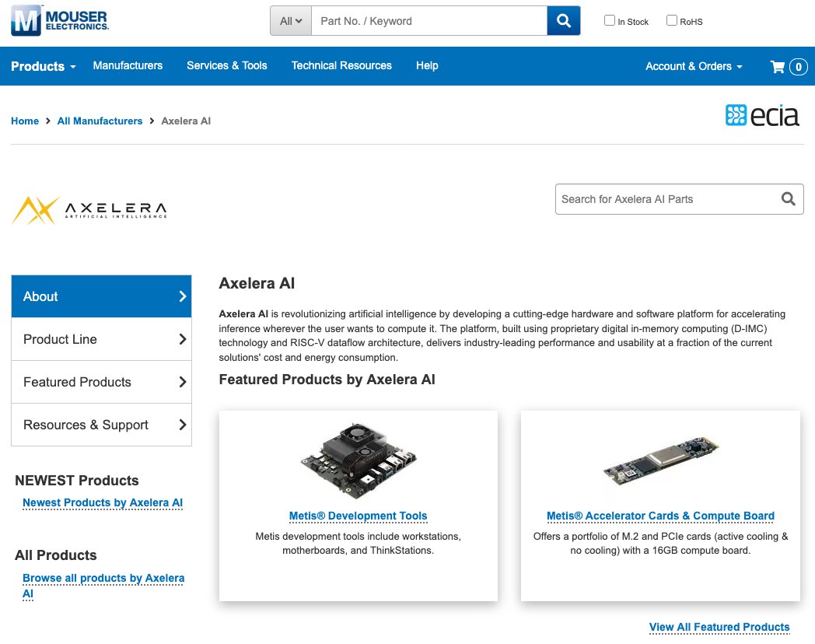
Task: Open the All category search dropdown
Action: pos(291,21)
